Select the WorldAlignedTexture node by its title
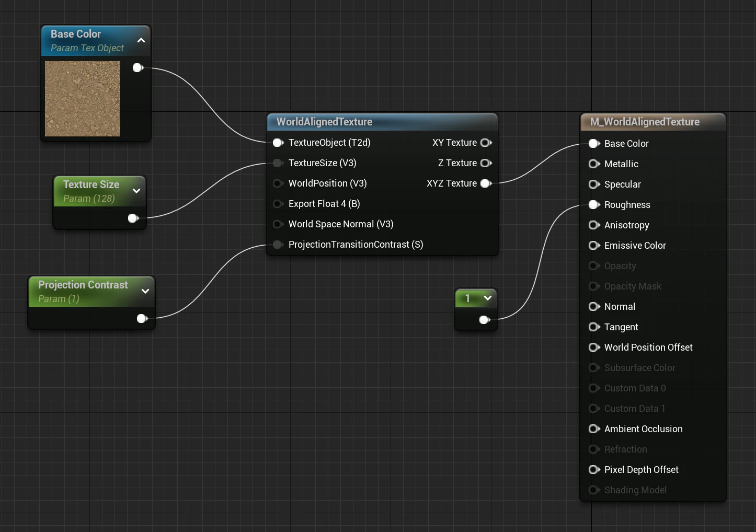 pos(324,122)
